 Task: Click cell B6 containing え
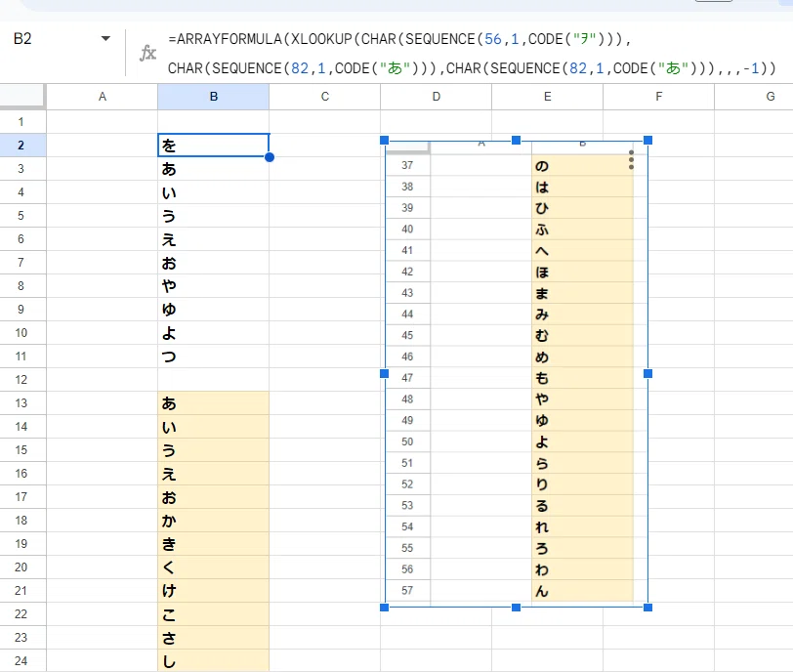[x=214, y=239]
